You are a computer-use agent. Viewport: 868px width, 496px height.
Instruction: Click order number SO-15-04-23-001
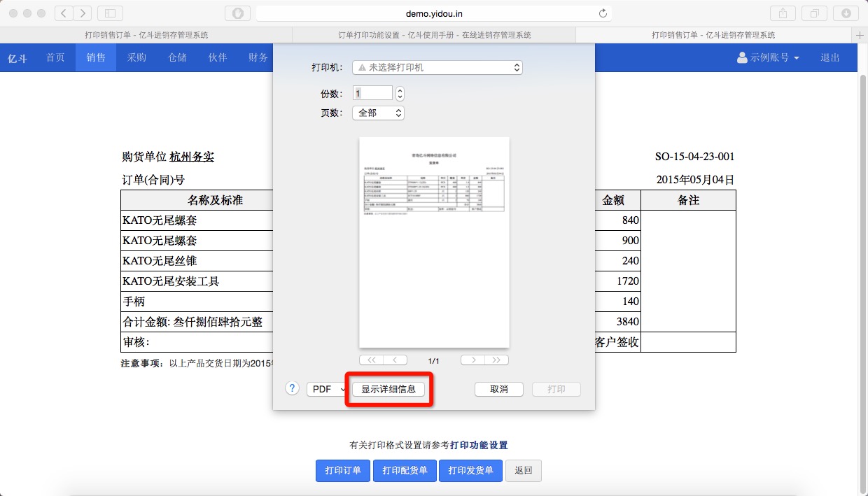tap(694, 157)
